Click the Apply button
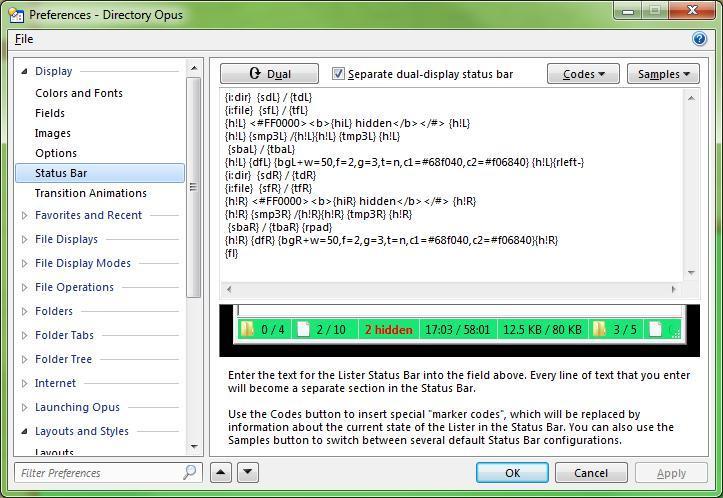The image size is (723, 498). click(671, 473)
